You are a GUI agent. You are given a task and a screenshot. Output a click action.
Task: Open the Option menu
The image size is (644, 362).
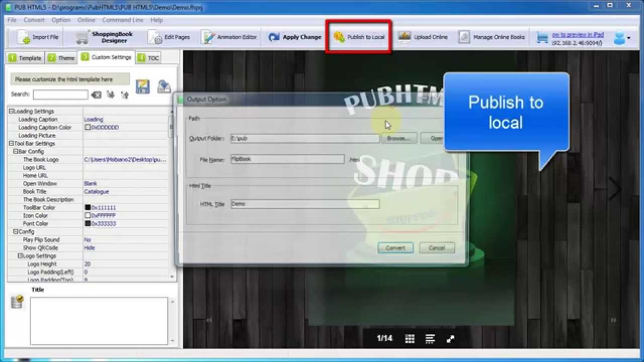pos(61,20)
